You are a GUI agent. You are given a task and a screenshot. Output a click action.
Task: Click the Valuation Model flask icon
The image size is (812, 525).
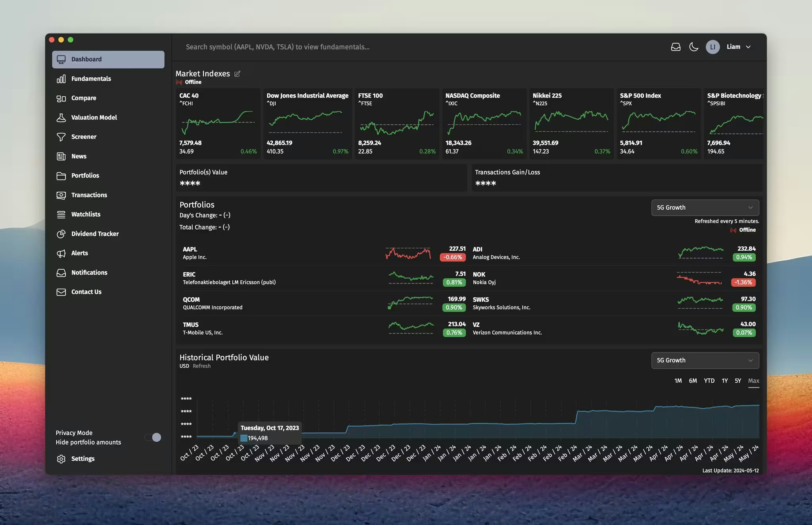tap(61, 118)
